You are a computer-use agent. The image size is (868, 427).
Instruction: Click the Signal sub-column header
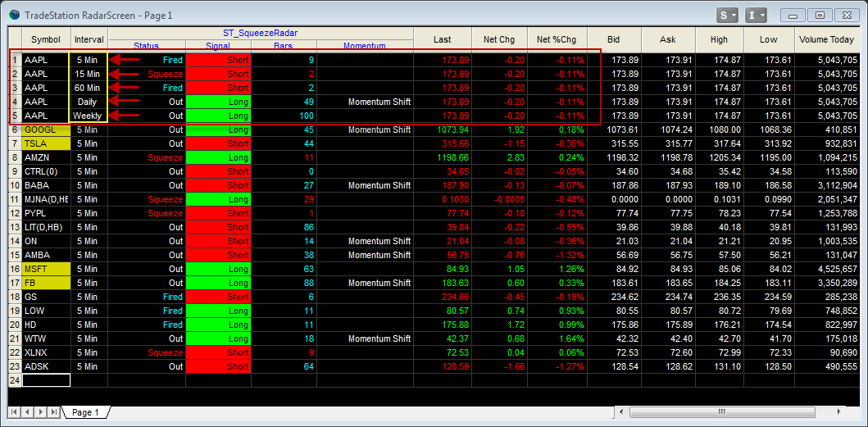[x=218, y=47]
